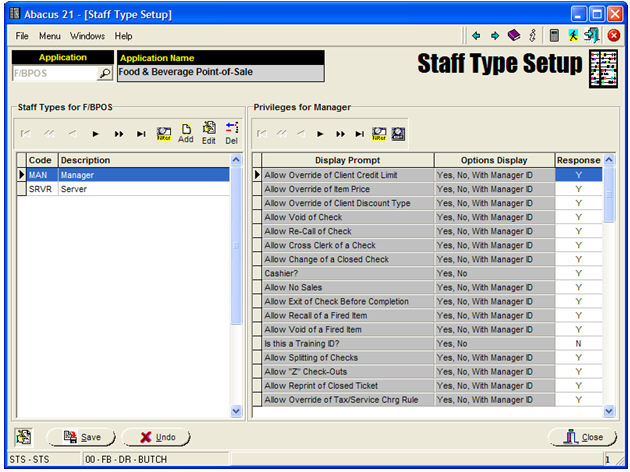Go to next record in Privileges toolbar
The width and height of the screenshot is (630, 472).
click(320, 132)
